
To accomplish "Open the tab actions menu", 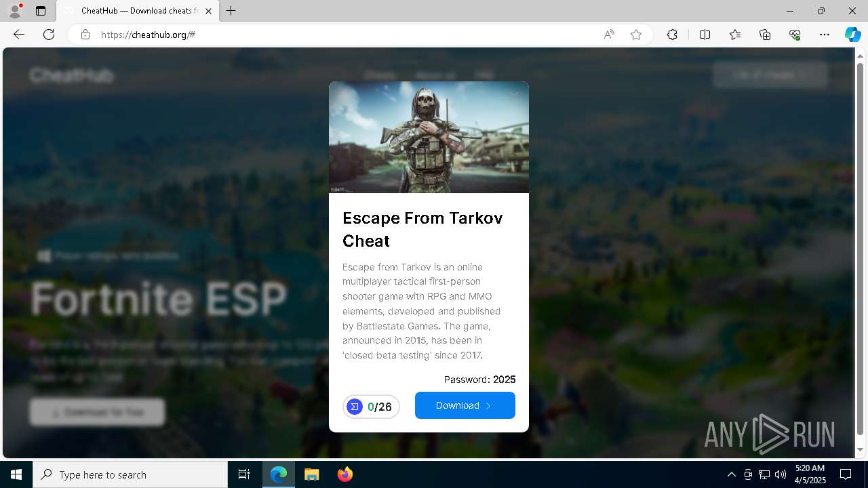I will [x=41, y=11].
